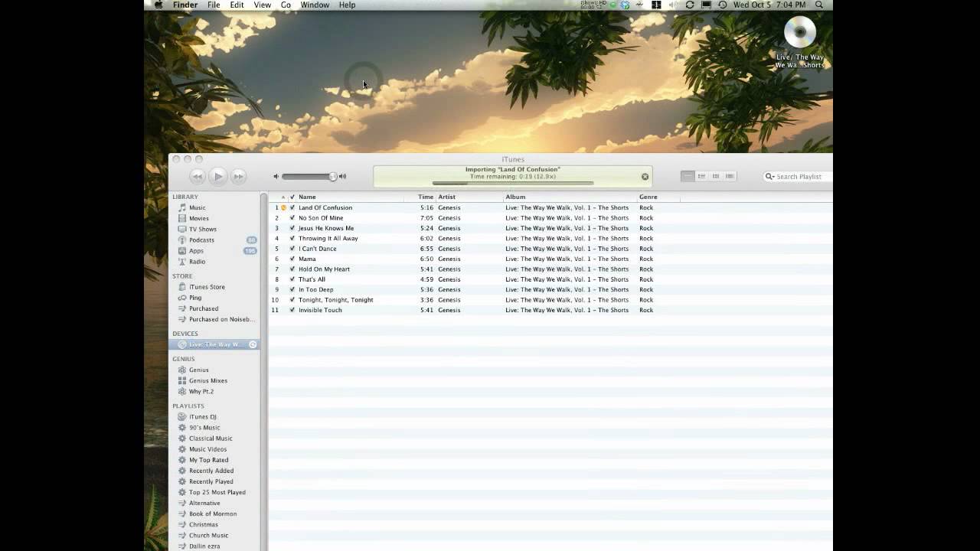Uncheck the Mama track checkbox
980x551 pixels.
292,259
